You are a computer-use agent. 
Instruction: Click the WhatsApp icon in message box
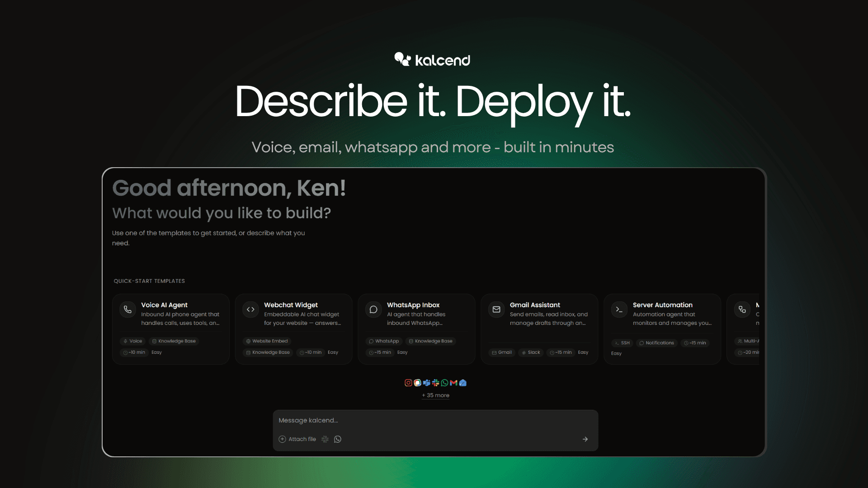pyautogui.click(x=338, y=439)
